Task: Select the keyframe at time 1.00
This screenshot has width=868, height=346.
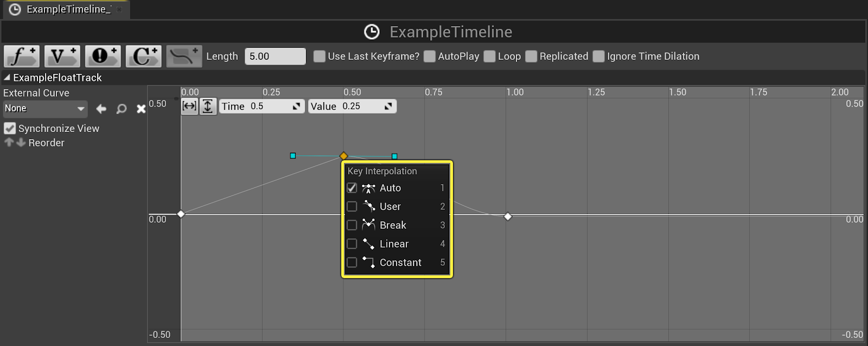Action: click(x=508, y=217)
